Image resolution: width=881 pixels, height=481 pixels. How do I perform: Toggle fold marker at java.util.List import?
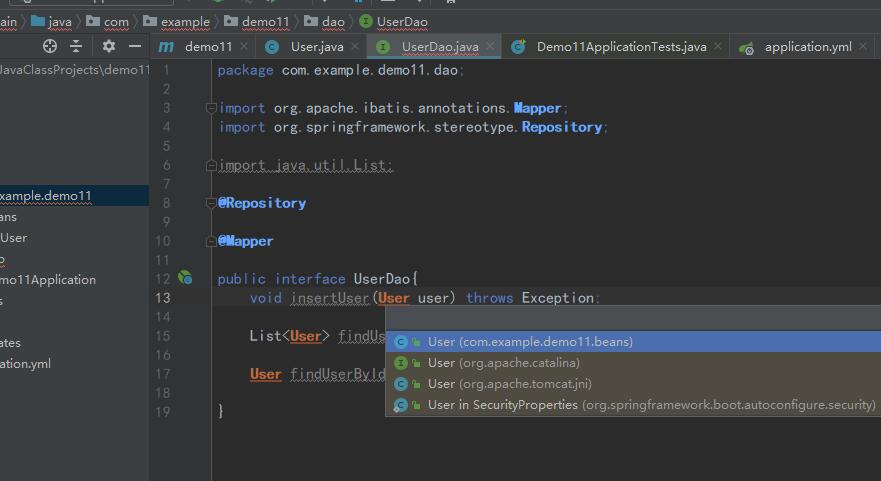[210, 165]
